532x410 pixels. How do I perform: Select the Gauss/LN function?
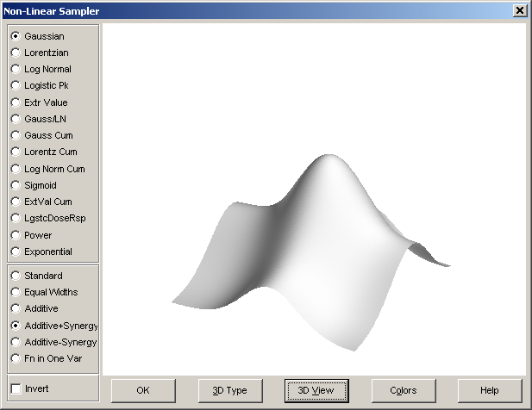[x=39, y=119]
